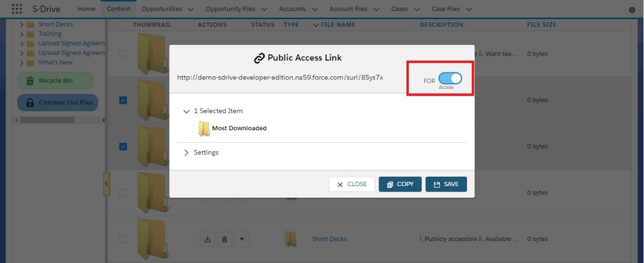Screen dimensions: 644x263
Task: Check the Short Decks row checkbox
Action: click(x=123, y=239)
